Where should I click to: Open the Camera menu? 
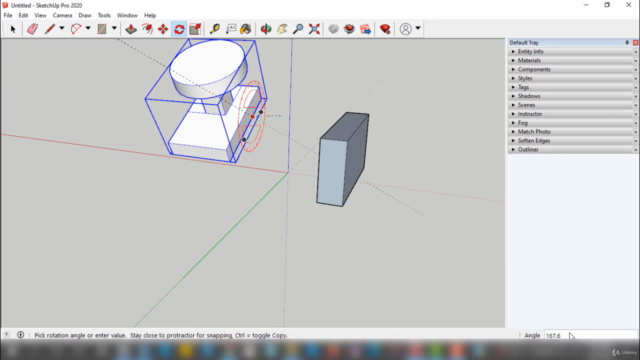[x=62, y=16]
